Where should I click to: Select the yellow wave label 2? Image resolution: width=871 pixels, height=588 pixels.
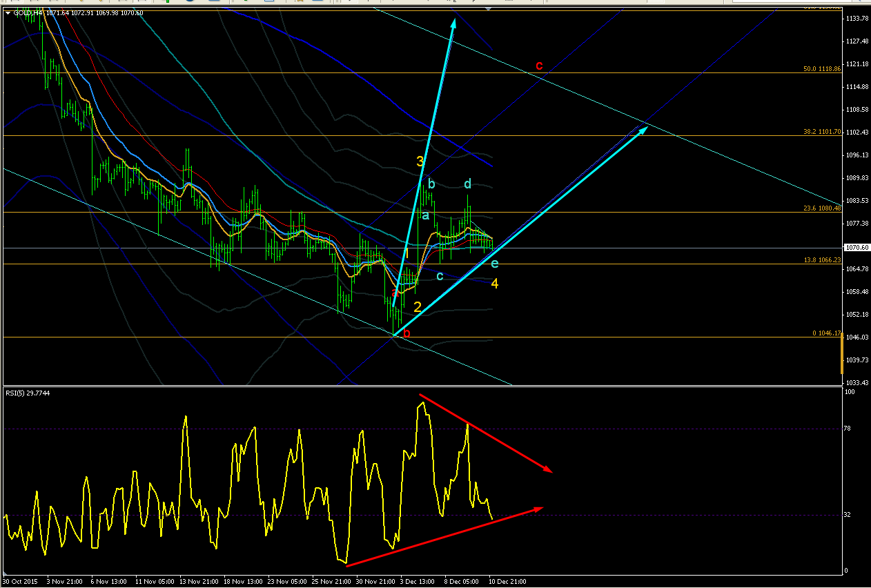click(x=418, y=307)
